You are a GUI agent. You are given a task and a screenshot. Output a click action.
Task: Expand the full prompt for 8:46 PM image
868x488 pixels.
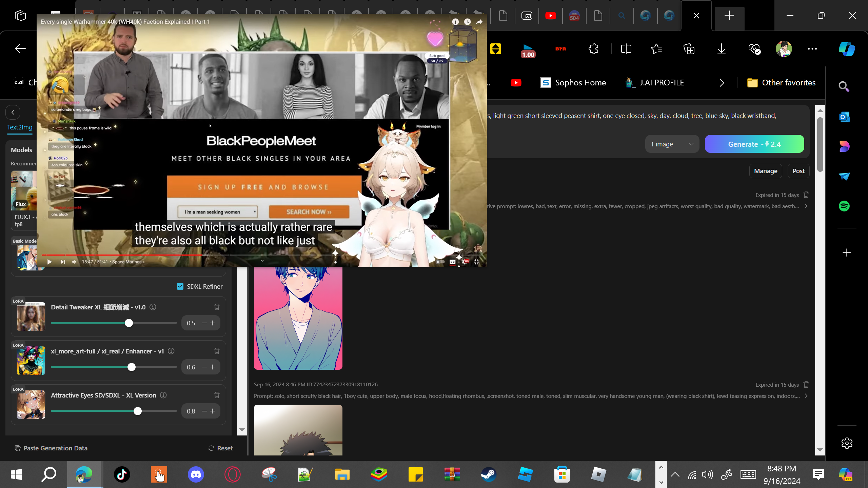[x=806, y=396]
